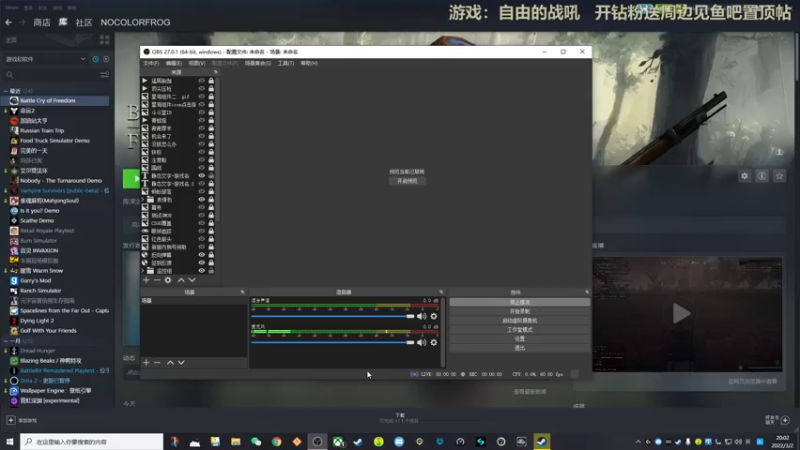The width and height of the screenshot is (800, 450).
Task: Pop out the controls dock panel icon
Action: (587, 292)
